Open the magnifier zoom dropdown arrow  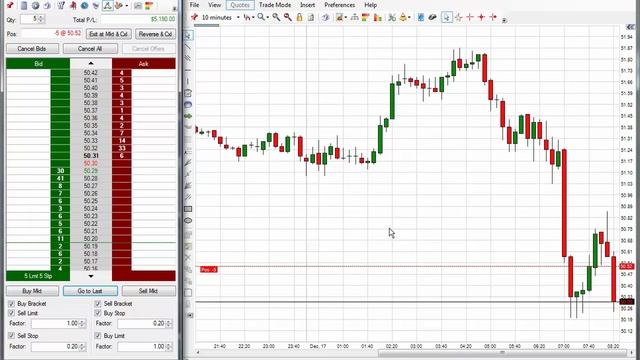coord(267,18)
